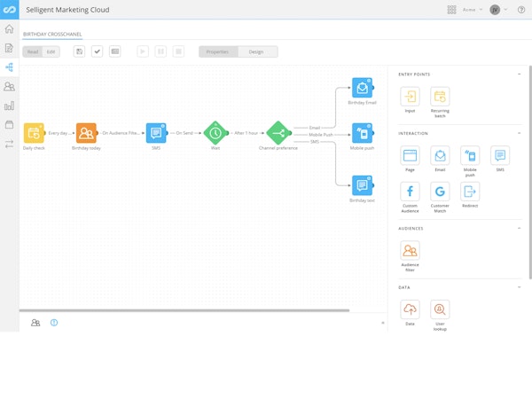
Task: Collapse the Entry Points section
Action: pos(519,74)
